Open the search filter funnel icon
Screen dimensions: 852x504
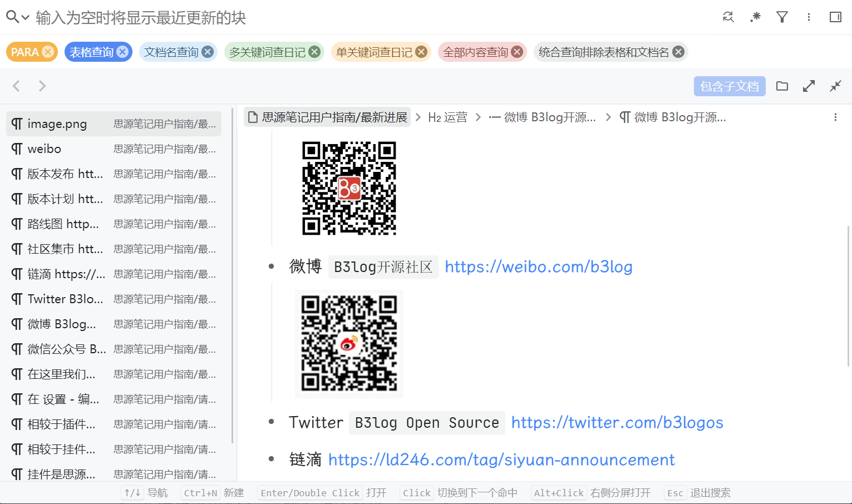[x=782, y=17]
